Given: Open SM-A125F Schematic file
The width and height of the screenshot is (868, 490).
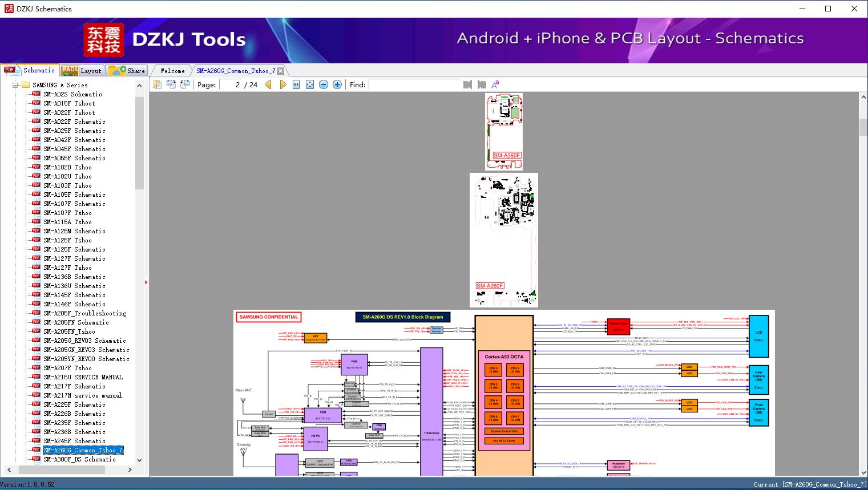Looking at the screenshot, I should coord(74,249).
